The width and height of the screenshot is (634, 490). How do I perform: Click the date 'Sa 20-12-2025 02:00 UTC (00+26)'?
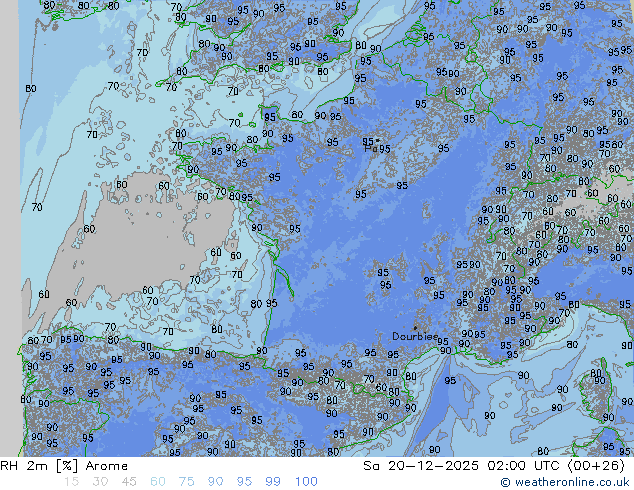click(494, 466)
